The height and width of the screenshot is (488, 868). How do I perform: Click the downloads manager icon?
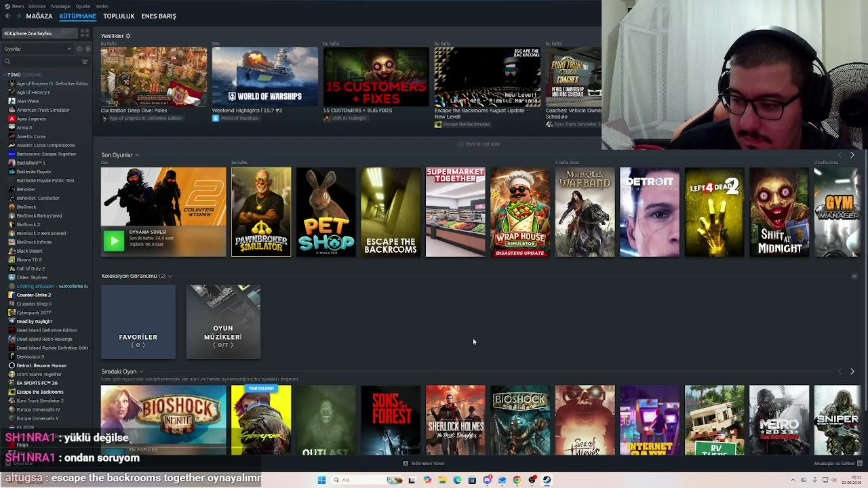(406, 464)
